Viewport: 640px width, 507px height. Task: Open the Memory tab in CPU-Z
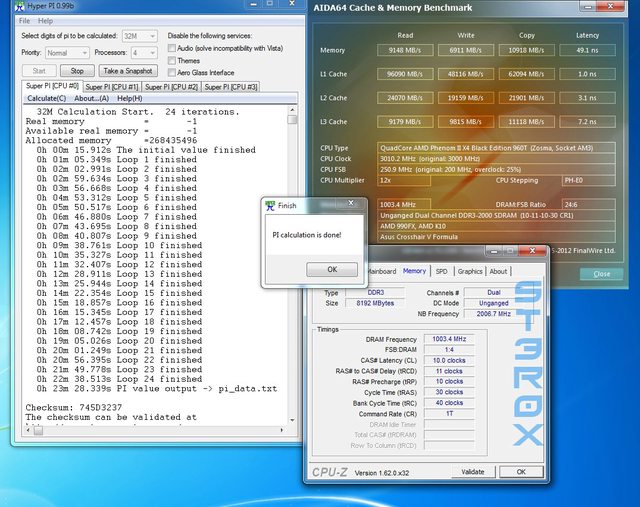point(414,271)
